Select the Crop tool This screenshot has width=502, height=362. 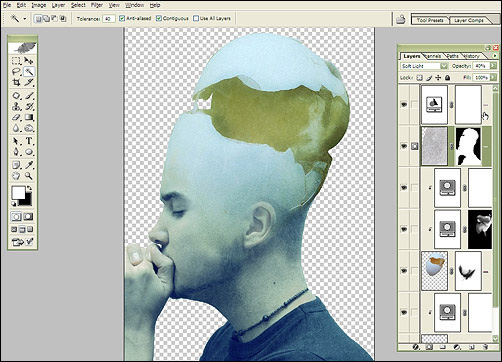point(16,82)
